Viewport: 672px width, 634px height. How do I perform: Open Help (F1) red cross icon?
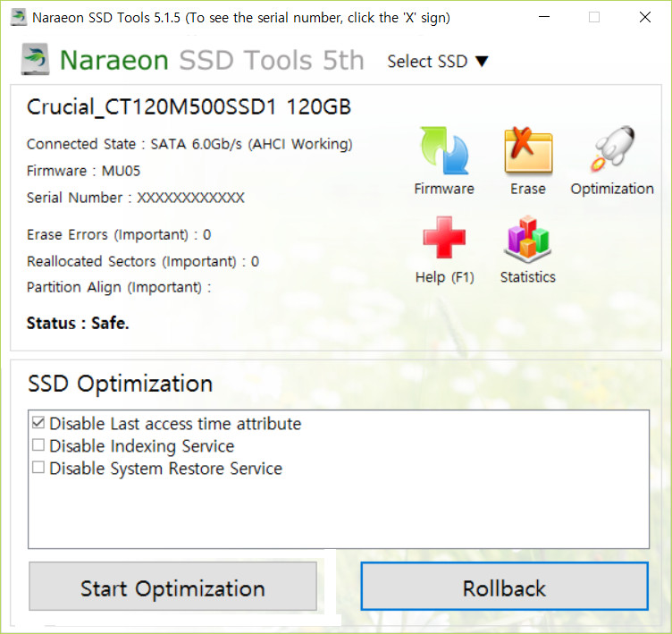point(444,237)
